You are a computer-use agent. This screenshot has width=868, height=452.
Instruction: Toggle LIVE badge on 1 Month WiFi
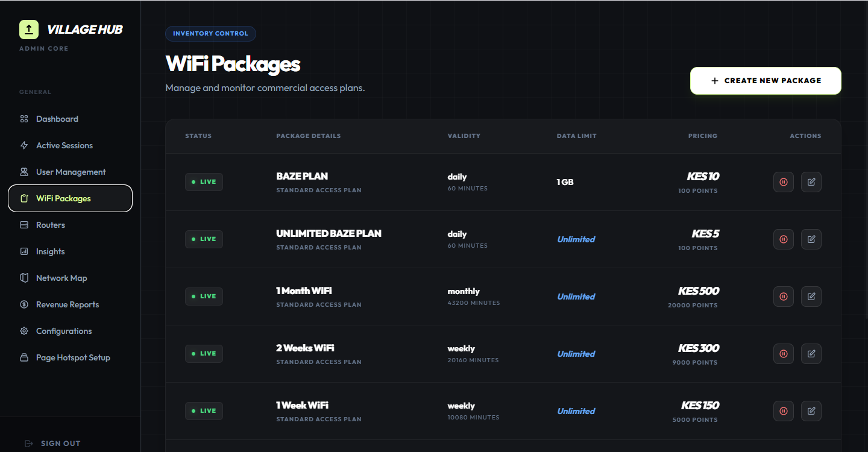click(x=204, y=296)
